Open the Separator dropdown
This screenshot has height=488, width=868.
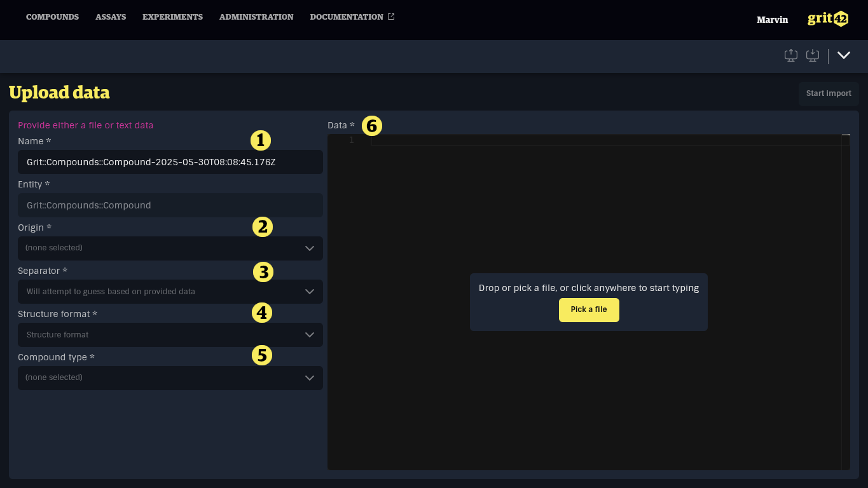(170, 292)
